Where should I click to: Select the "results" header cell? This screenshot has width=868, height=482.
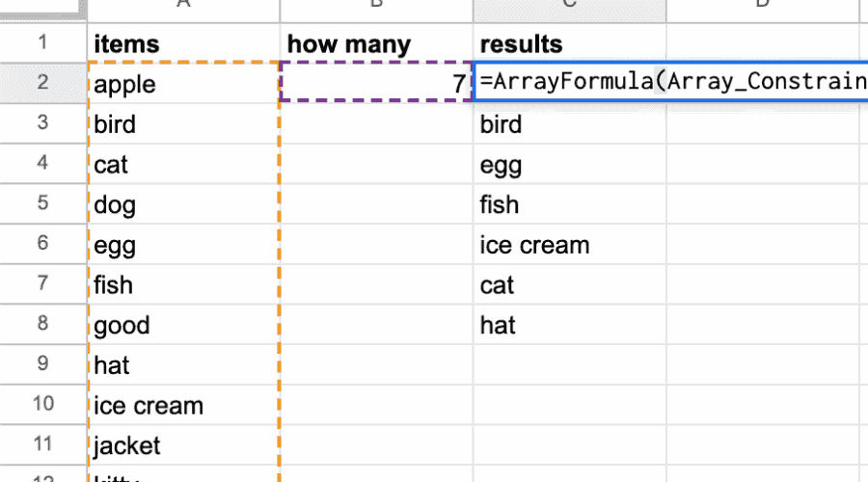(x=569, y=43)
